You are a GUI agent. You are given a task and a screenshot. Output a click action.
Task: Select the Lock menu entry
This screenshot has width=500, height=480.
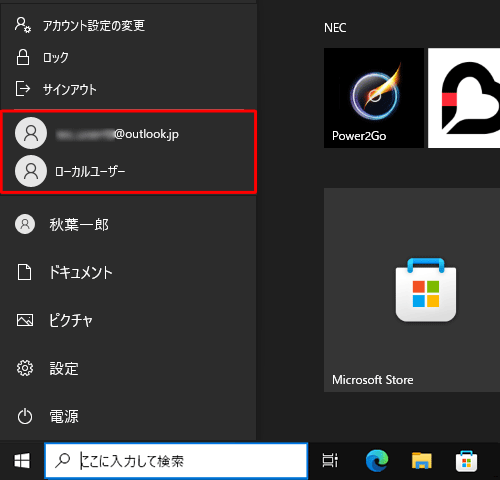click(128, 57)
